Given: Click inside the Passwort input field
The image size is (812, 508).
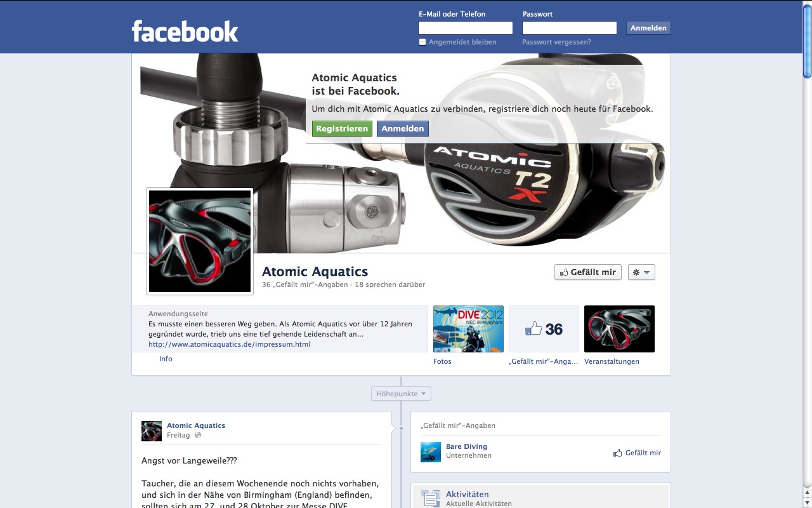Looking at the screenshot, I should click(568, 27).
